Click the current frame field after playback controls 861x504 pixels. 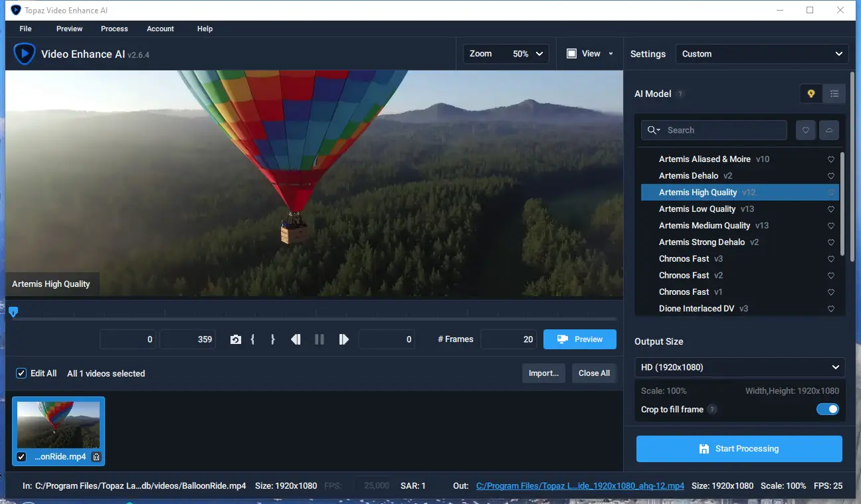(387, 339)
